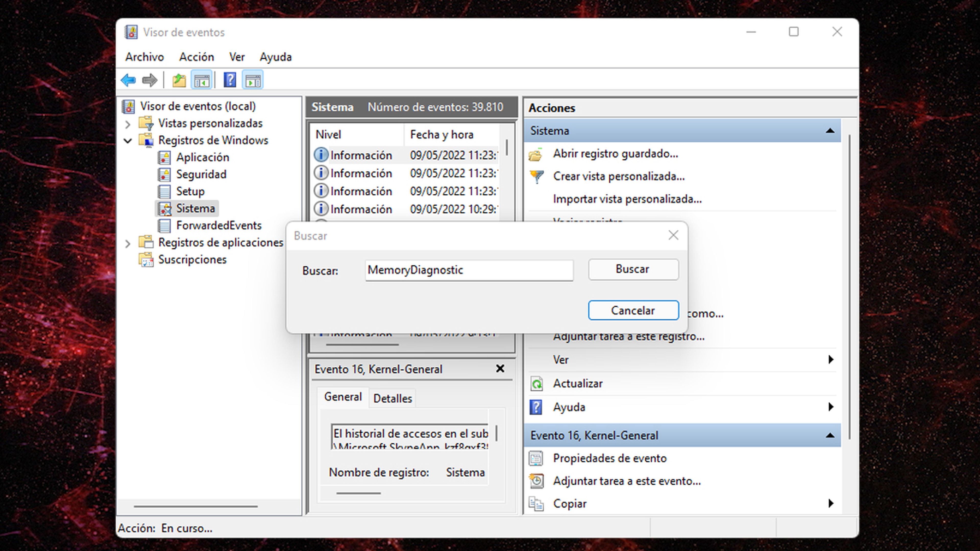Open Propiedades de evento action

click(x=609, y=458)
